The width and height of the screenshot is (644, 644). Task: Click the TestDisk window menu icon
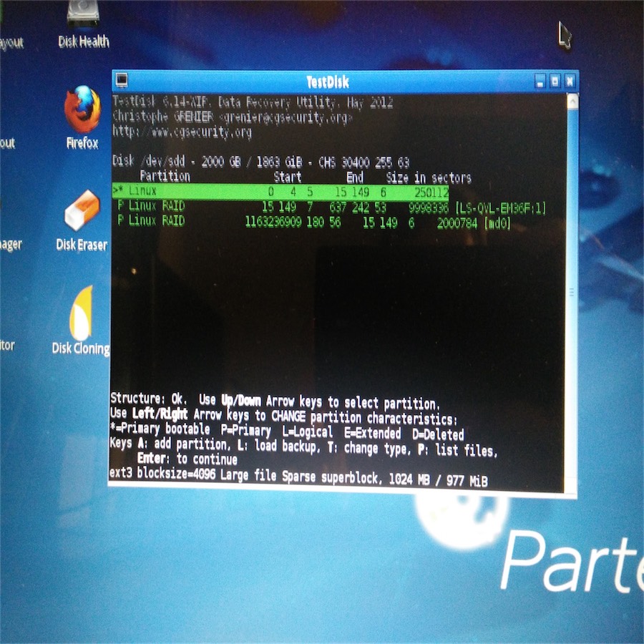pyautogui.click(x=122, y=80)
